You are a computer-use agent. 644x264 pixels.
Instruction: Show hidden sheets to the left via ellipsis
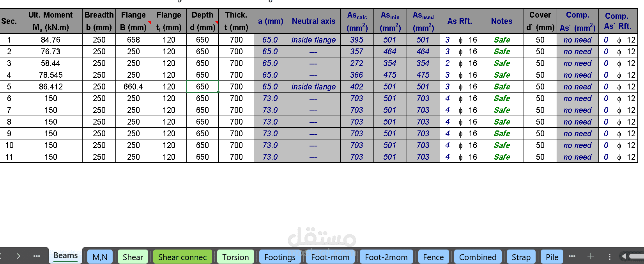37,256
